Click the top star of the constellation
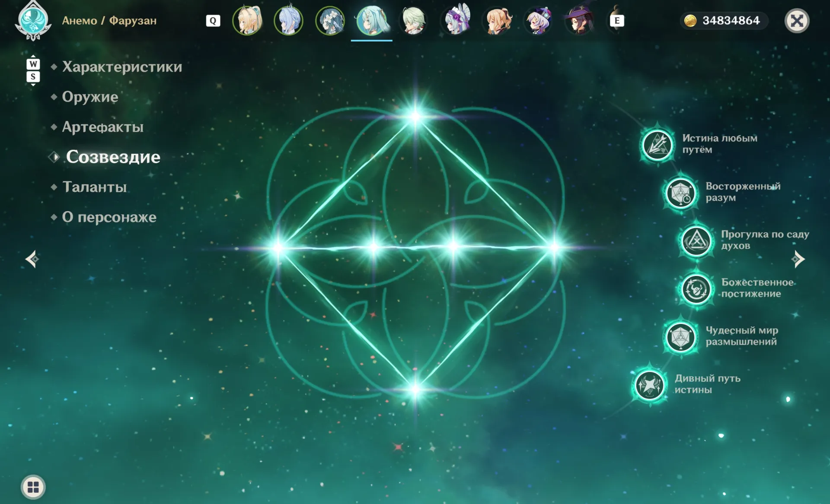Viewport: 830px width, 504px height. (415, 116)
